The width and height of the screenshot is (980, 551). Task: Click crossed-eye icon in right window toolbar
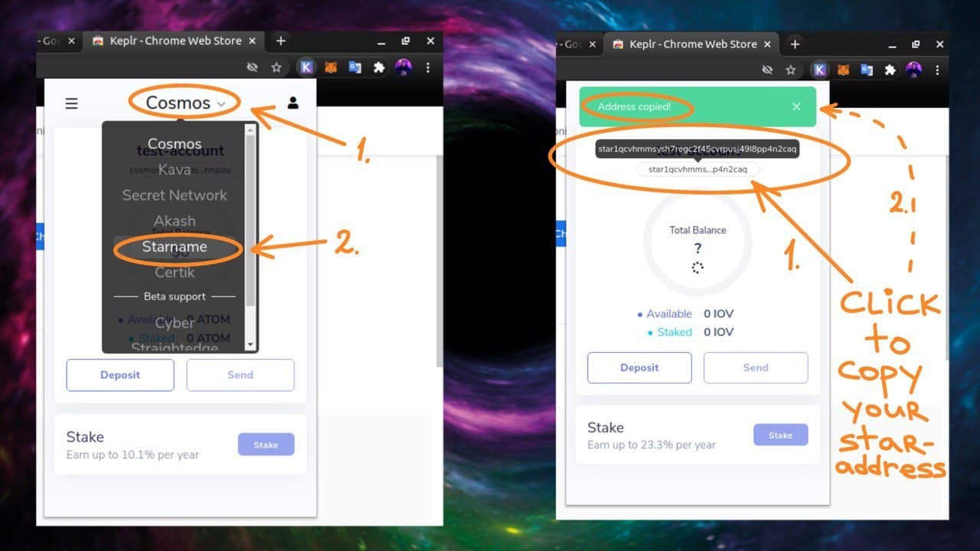767,70
